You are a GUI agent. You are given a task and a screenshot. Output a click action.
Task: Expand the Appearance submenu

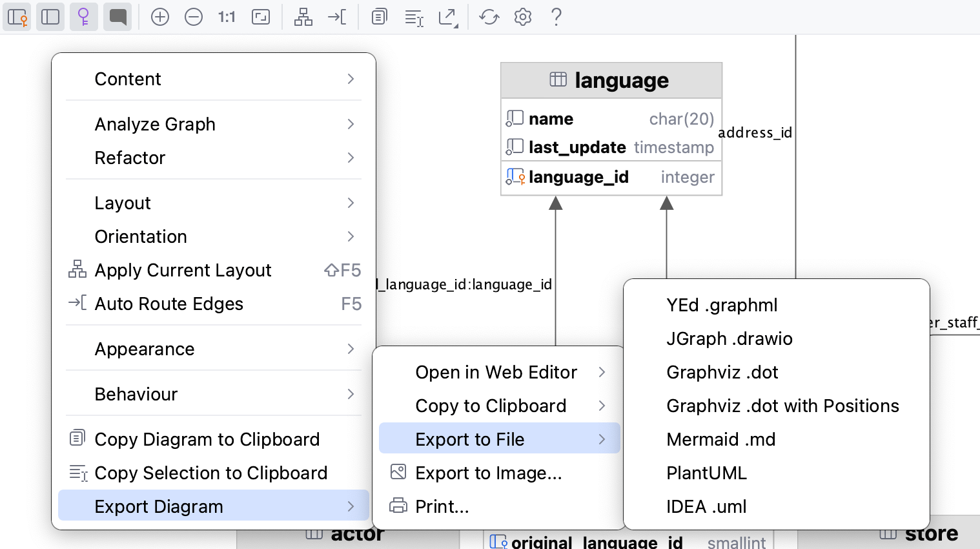click(214, 349)
